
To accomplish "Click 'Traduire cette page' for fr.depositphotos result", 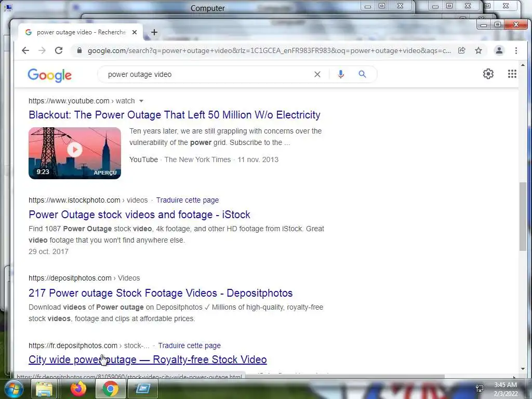I will [189, 345].
